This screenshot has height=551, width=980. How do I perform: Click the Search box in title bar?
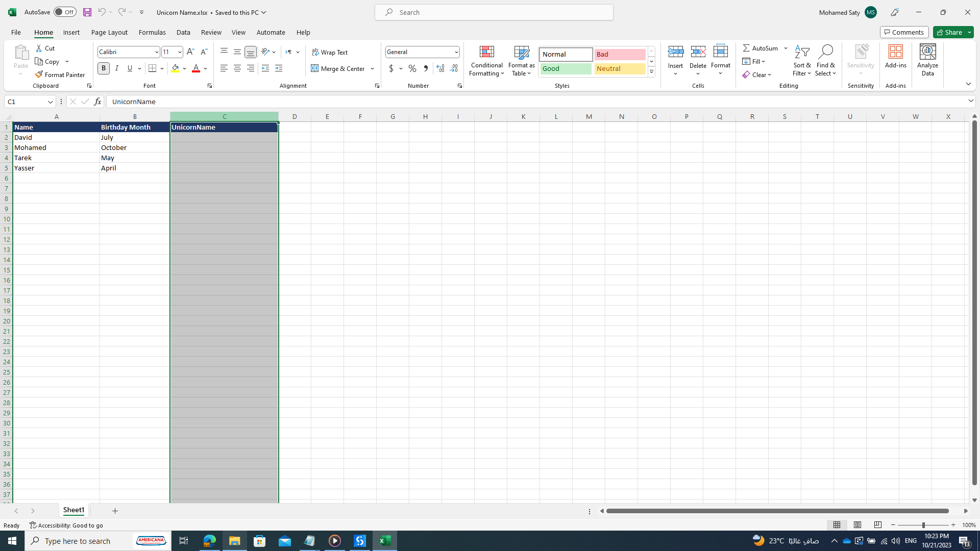[x=494, y=12]
